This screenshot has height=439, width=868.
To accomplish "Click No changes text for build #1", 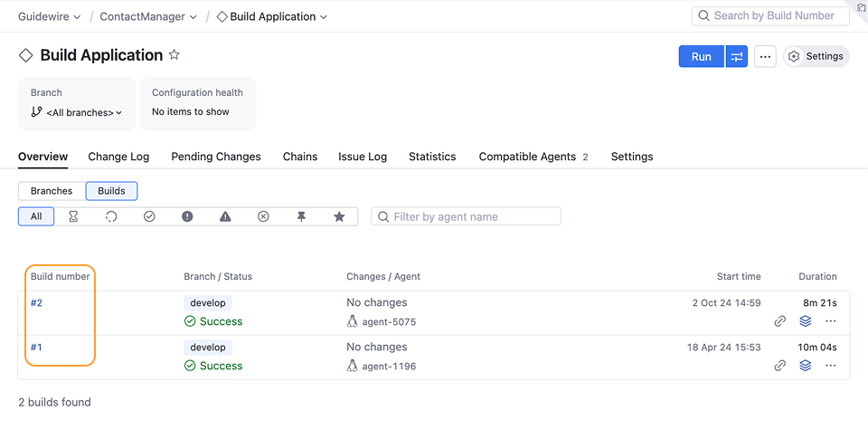I will [377, 347].
